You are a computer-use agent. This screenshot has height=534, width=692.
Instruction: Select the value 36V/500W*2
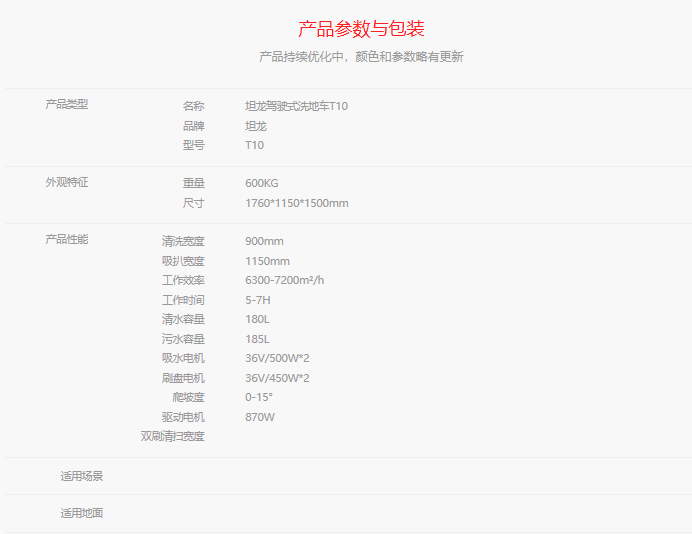277,358
